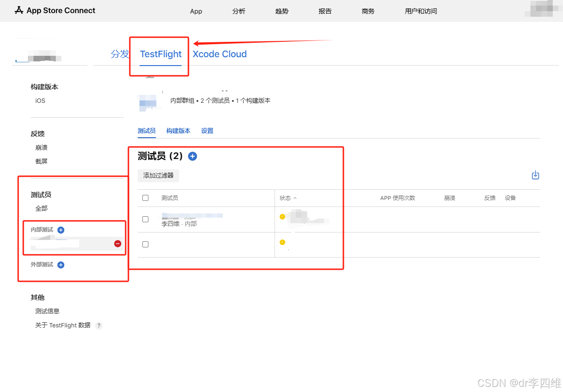Open 全部 testers in the sidebar
The image size is (563, 392).
tap(41, 208)
